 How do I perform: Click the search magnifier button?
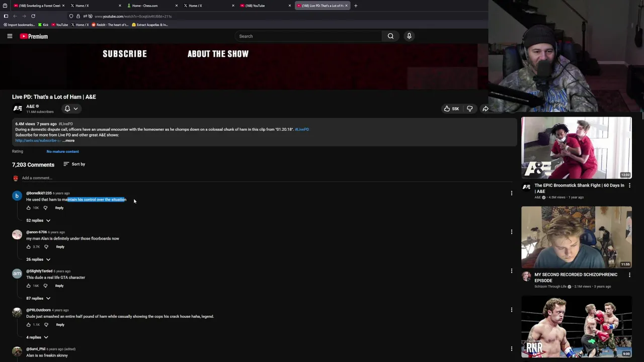(x=390, y=36)
